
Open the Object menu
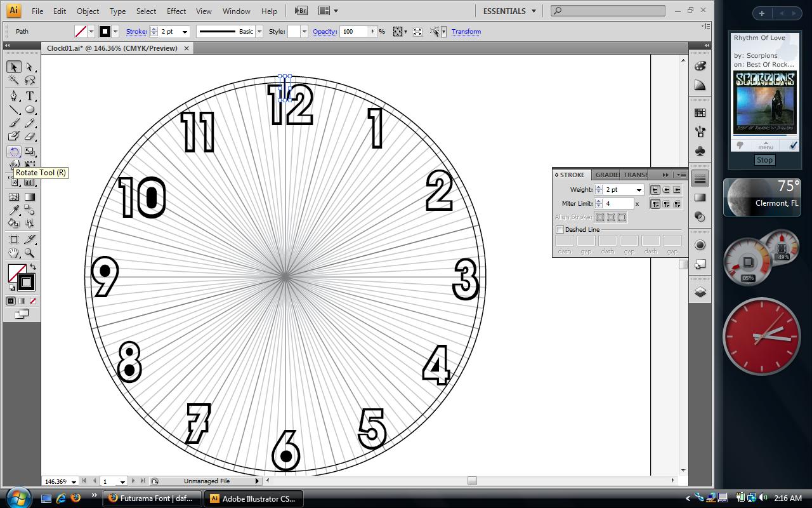pos(88,11)
